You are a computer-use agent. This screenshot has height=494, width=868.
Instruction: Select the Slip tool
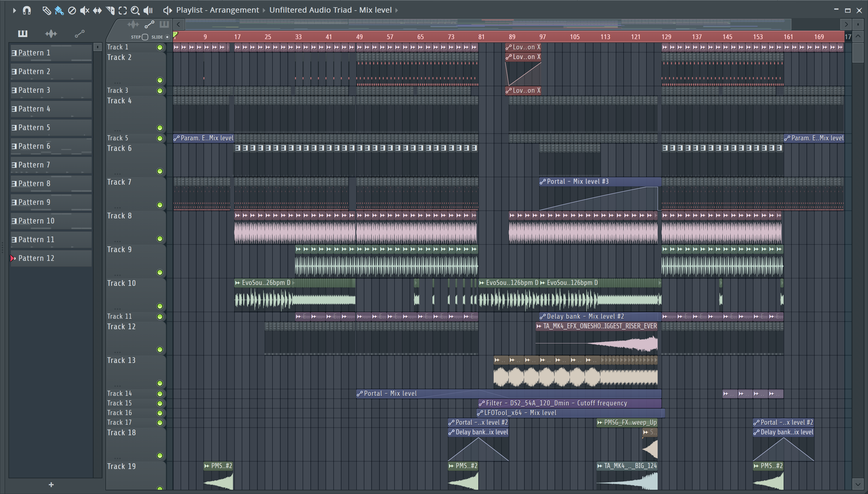(97, 11)
